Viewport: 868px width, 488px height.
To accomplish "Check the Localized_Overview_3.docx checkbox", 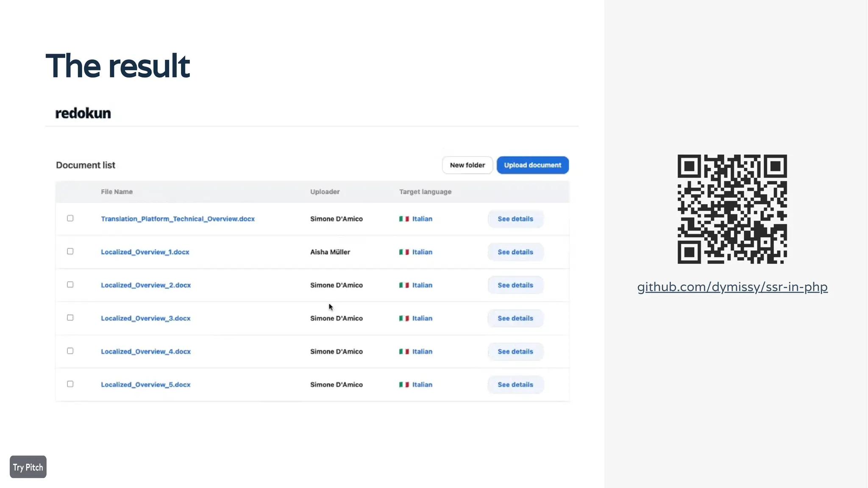I will tap(70, 317).
